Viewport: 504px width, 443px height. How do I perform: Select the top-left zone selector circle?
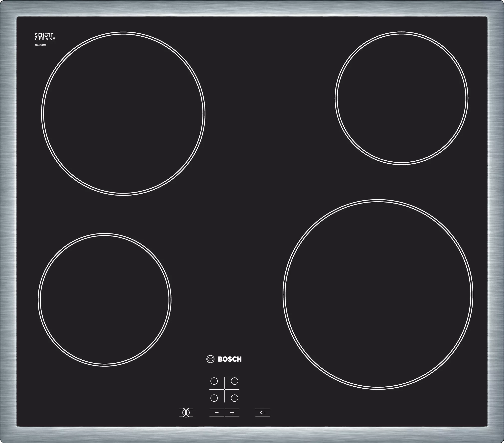214,381
